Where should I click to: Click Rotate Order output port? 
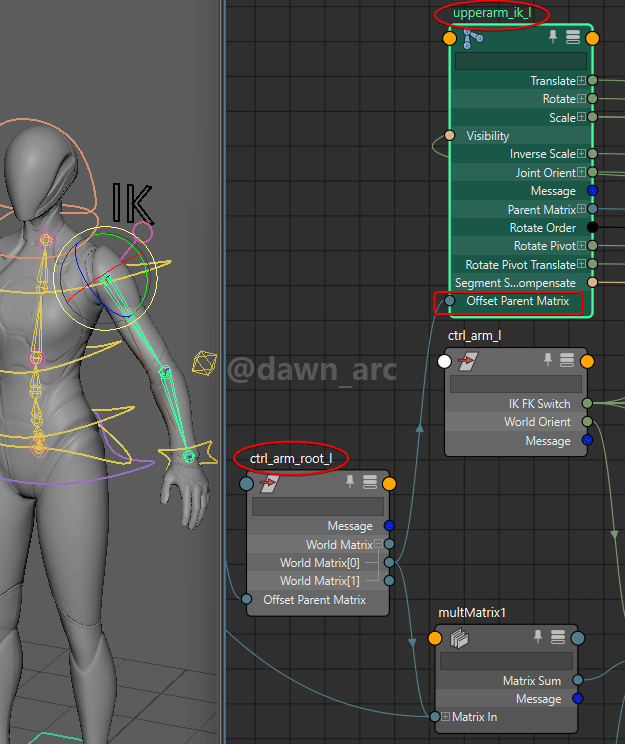click(592, 227)
